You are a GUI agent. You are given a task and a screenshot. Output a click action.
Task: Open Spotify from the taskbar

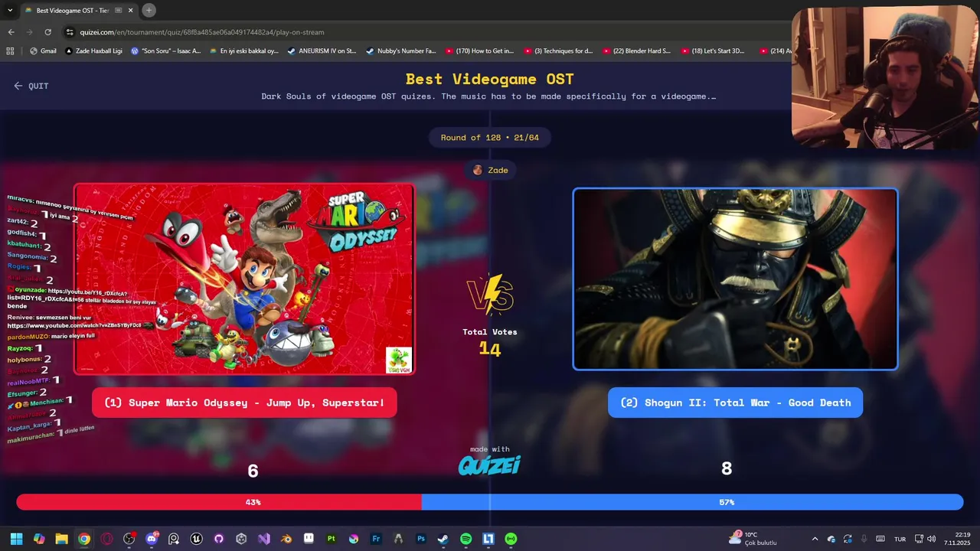pos(465,539)
